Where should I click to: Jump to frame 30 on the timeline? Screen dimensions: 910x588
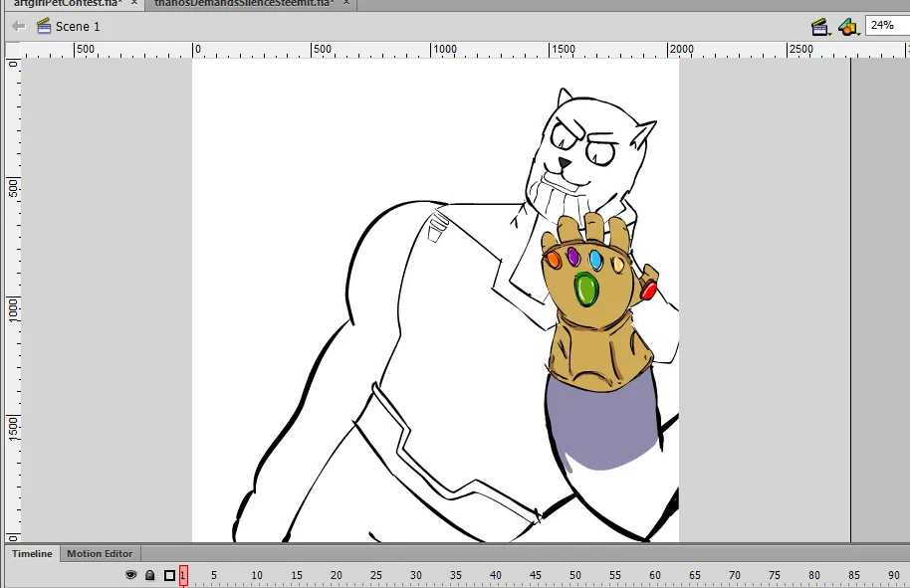pyautogui.click(x=415, y=575)
